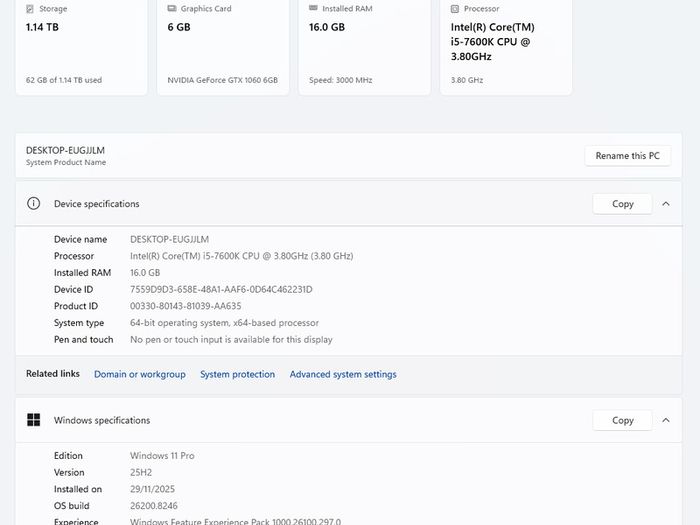Open Advanced system settings link
The image size is (700, 525).
(343, 374)
